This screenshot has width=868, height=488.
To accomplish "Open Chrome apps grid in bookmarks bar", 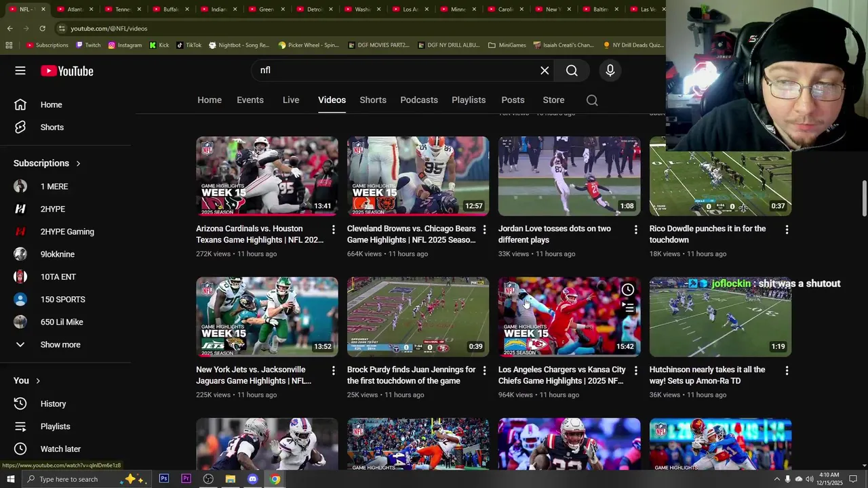I will pyautogui.click(x=9, y=45).
